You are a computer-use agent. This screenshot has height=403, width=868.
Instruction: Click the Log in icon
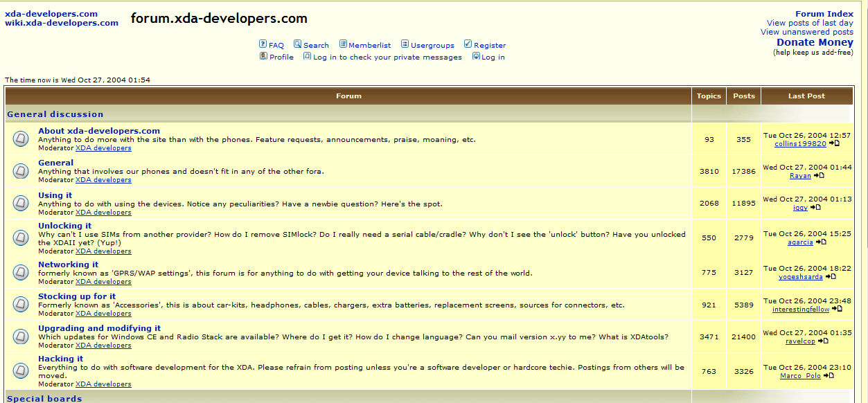[476, 56]
